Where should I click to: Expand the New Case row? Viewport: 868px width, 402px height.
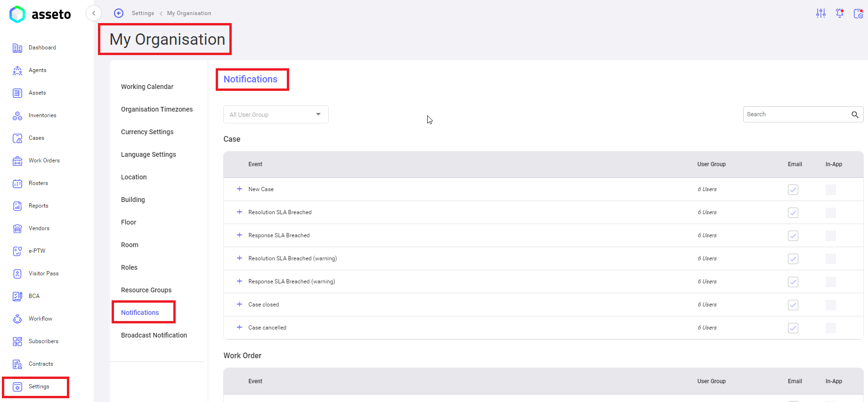coord(239,189)
